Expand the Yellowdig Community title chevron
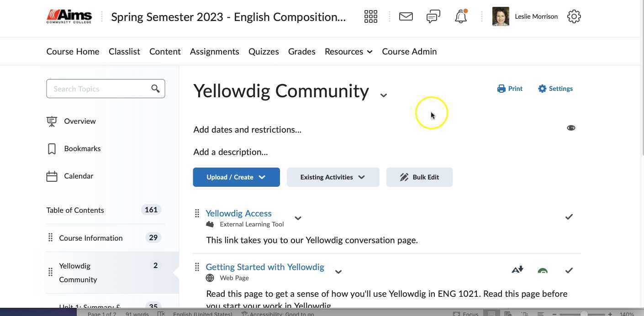Image resolution: width=644 pixels, height=316 pixels. [x=384, y=95]
